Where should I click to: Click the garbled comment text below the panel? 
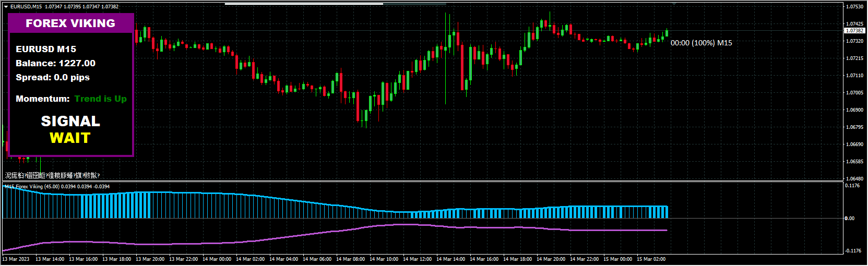[52, 176]
